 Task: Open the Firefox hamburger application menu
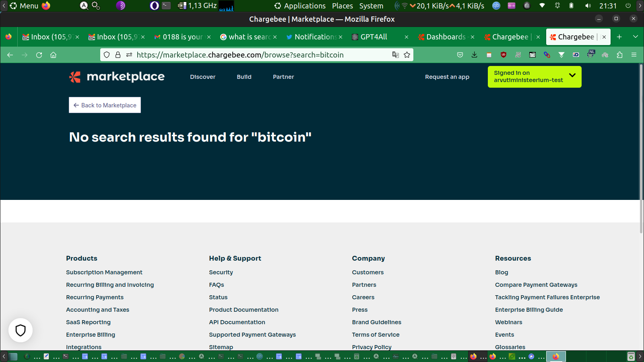(634, 55)
